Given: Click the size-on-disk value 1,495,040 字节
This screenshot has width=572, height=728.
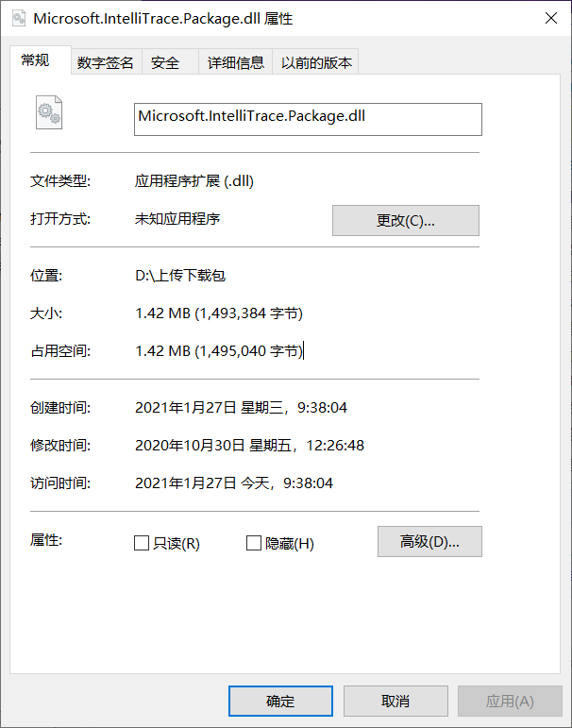Looking at the screenshot, I should [219, 351].
